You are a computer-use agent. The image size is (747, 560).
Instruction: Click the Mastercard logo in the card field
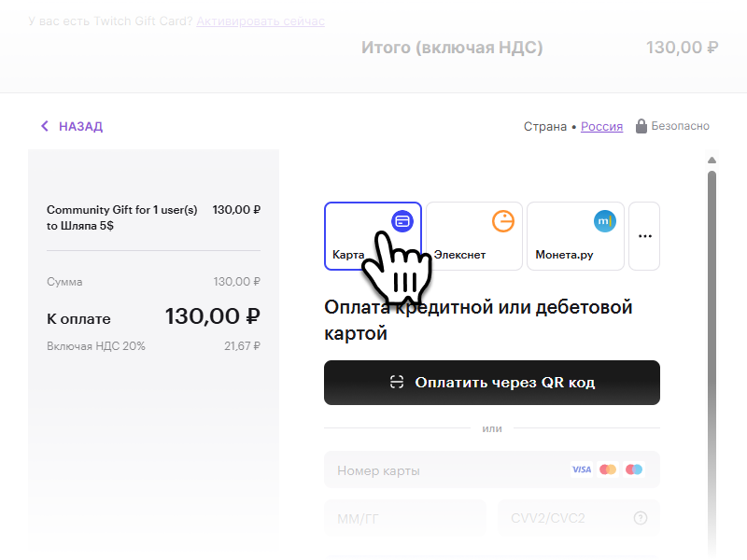click(x=608, y=469)
